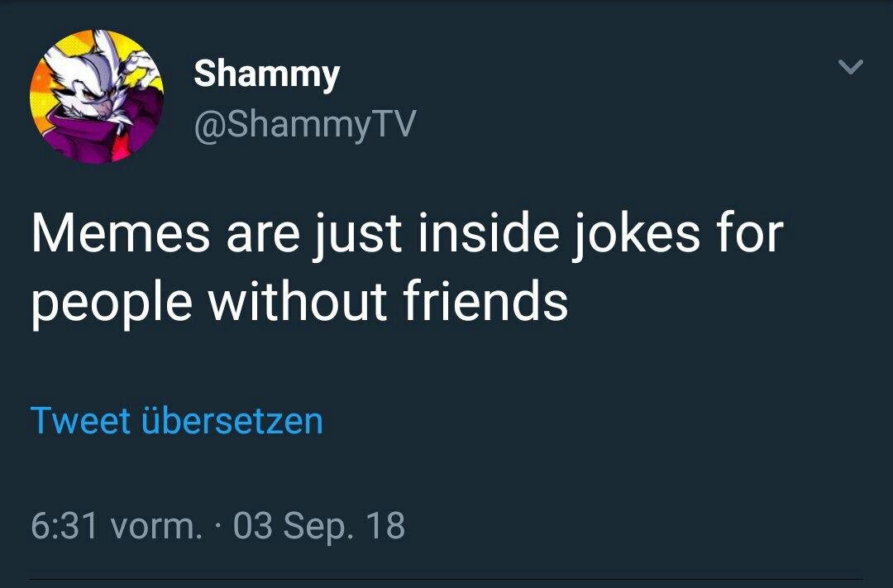
Task: Click the word 'without' in the tweet
Action: tap(299, 301)
